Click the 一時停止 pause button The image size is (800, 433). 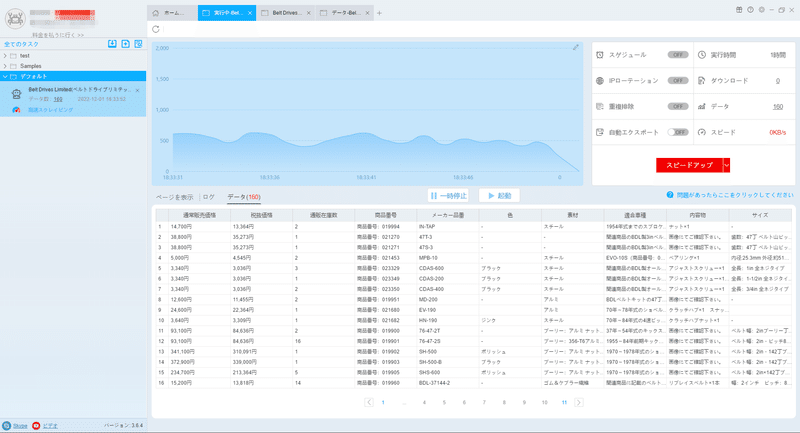pyautogui.click(x=448, y=195)
